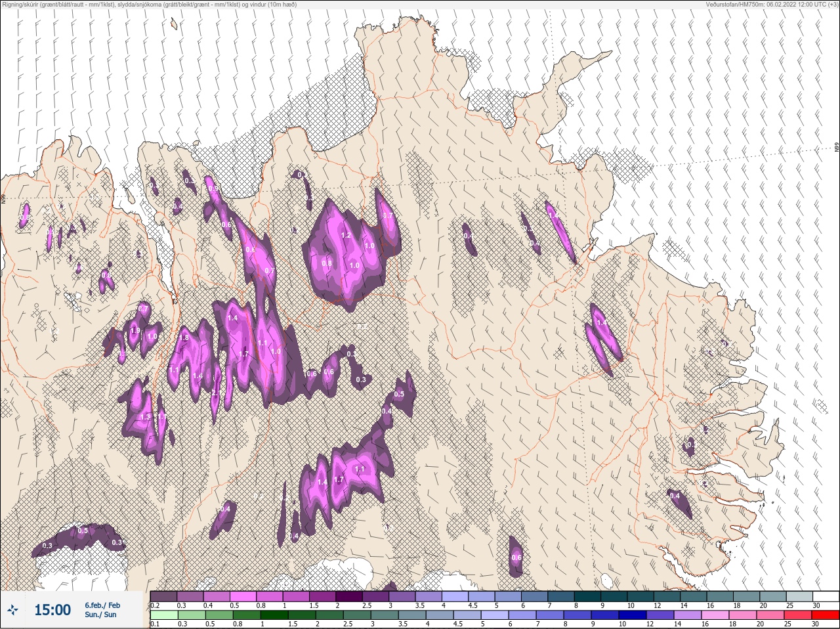Select the first dark mauve 0.2 snow swatch

[x=163, y=596]
